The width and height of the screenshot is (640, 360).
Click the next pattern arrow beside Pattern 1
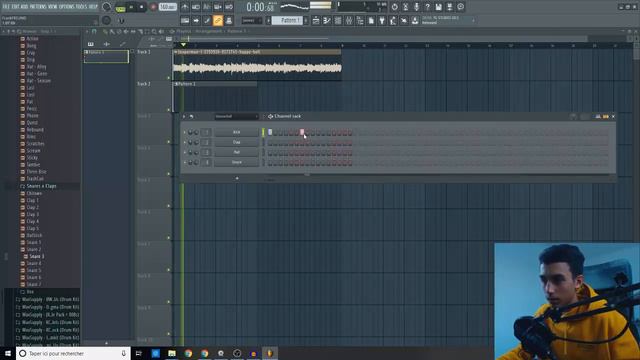pos(306,20)
